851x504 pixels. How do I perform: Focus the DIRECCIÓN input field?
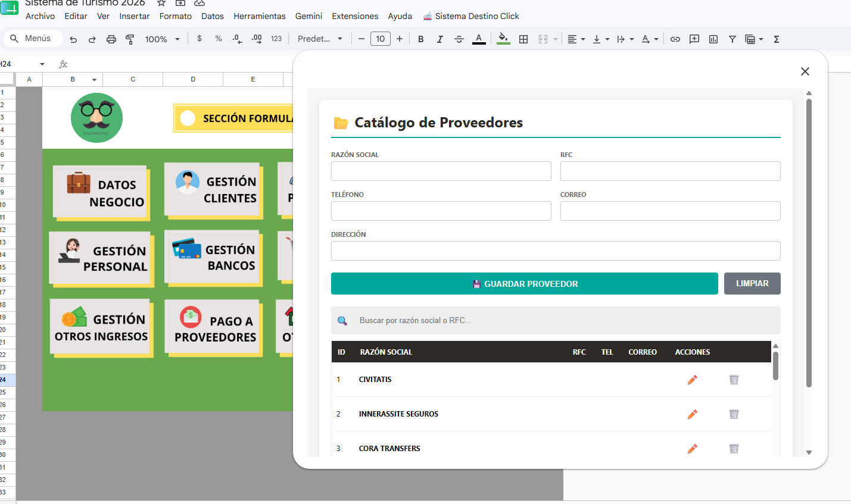pyautogui.click(x=556, y=251)
